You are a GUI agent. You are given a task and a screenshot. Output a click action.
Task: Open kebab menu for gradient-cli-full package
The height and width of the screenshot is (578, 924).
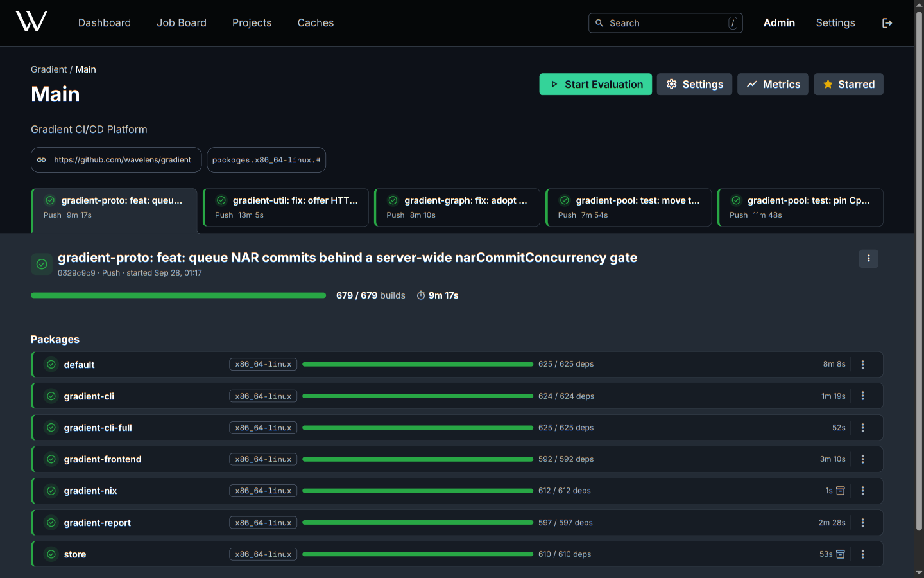click(x=862, y=428)
